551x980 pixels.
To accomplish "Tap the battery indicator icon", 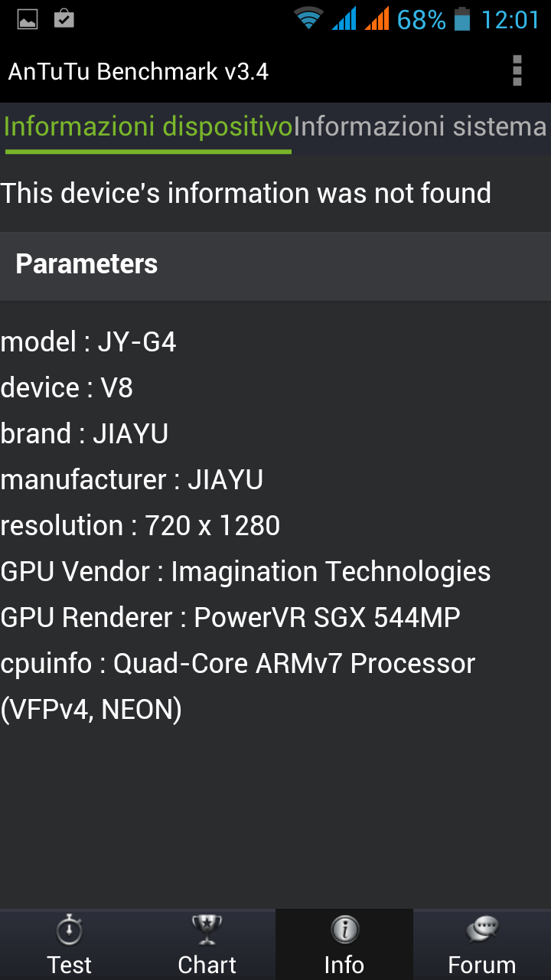I will point(461,19).
